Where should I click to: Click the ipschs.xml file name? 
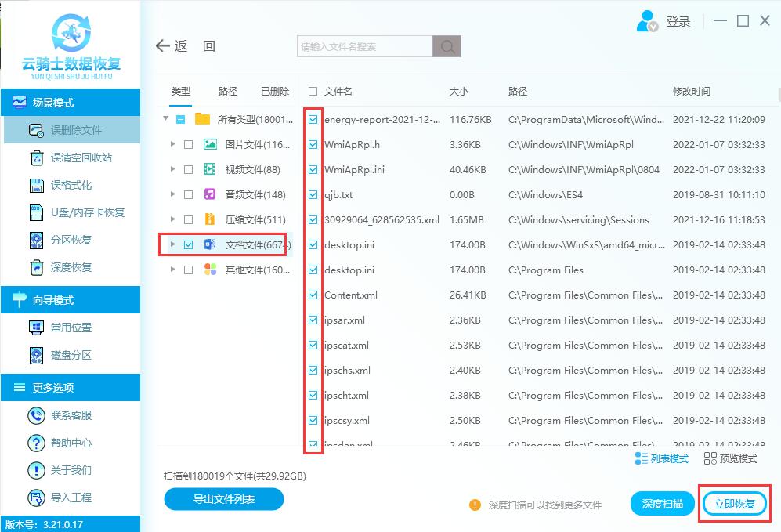(x=347, y=371)
